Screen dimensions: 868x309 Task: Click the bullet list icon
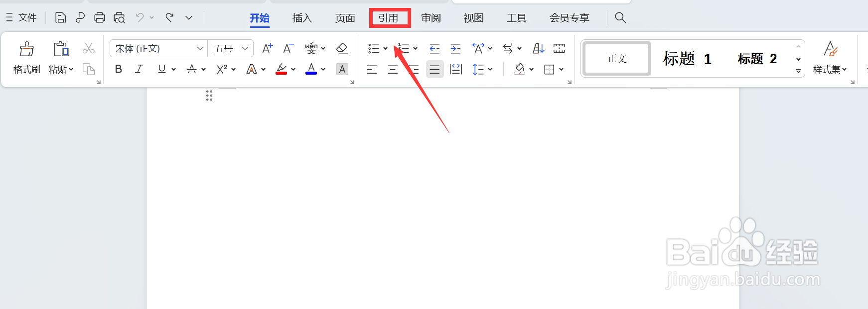373,48
